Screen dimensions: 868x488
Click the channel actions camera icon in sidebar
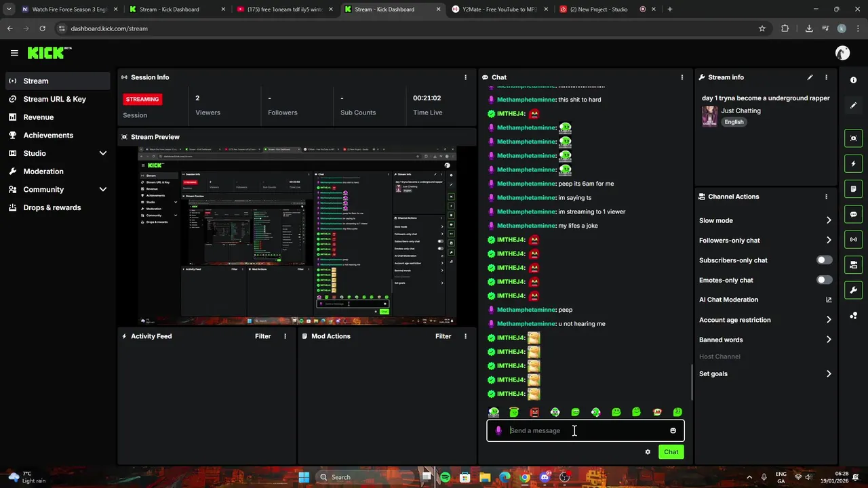853,264
